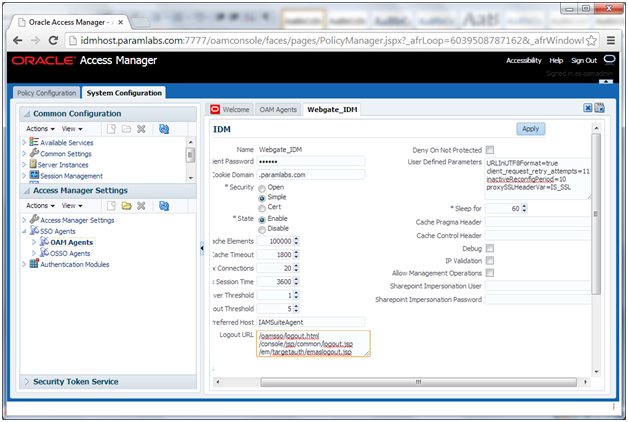
Task: Select the Simple security radio button
Action: tap(262, 199)
